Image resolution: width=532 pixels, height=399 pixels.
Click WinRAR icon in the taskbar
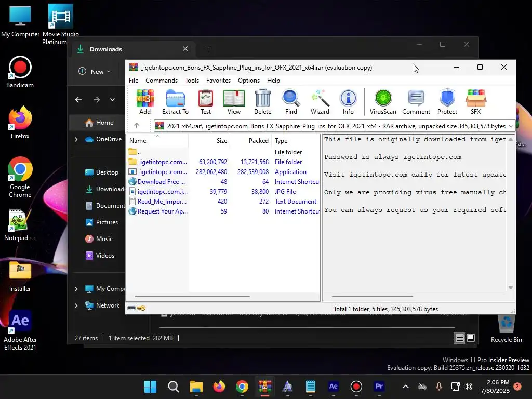(x=264, y=387)
